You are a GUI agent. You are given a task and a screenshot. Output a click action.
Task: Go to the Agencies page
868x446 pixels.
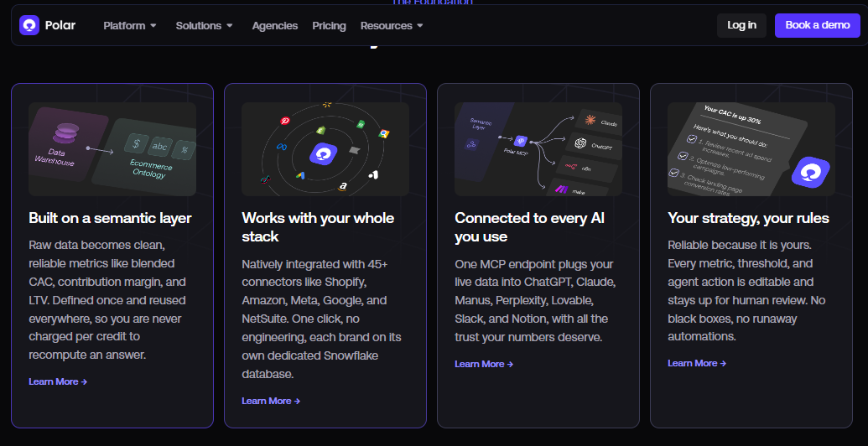[274, 25]
